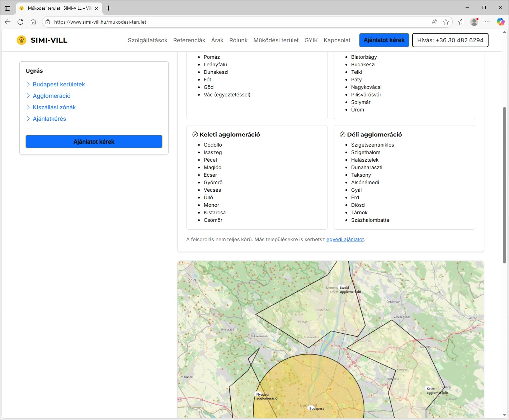Call via the Hívás phone number button
Viewport: 509px width, 420px height.
click(450, 40)
